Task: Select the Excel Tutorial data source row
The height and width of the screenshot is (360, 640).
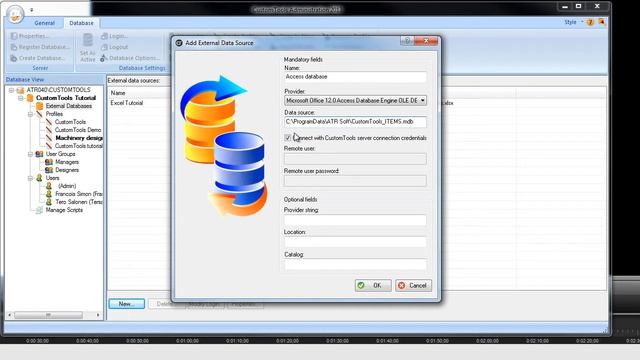Action: 127,103
